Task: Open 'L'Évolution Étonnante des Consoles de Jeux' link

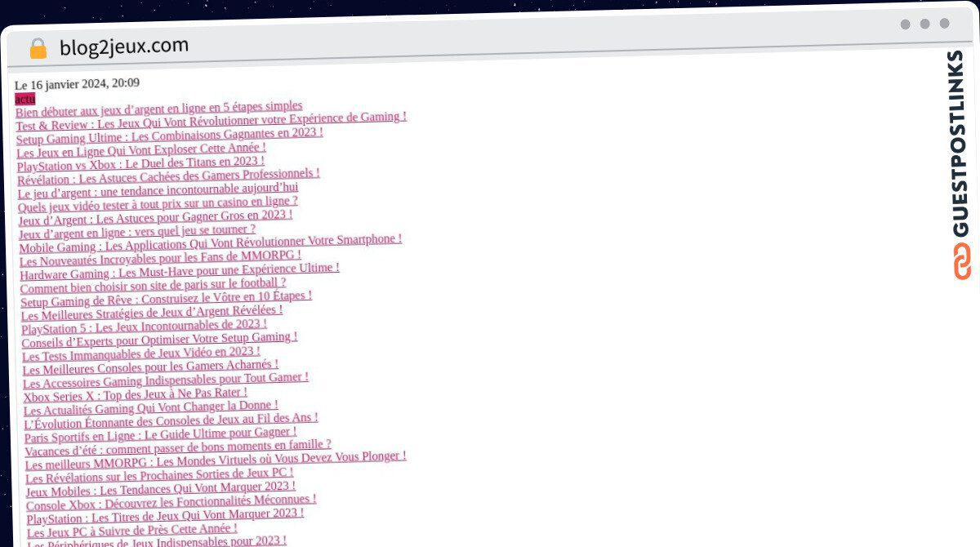Action: tap(171, 421)
